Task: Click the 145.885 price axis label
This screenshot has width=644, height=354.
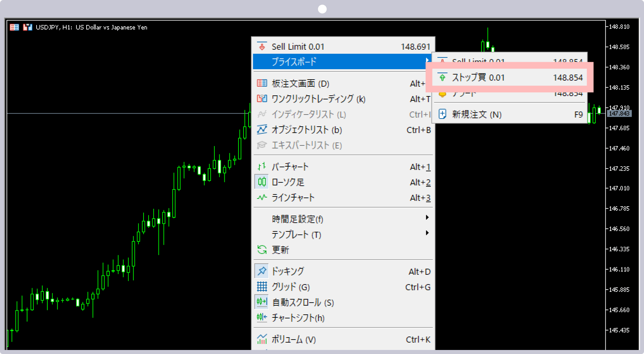Action: 619,290
